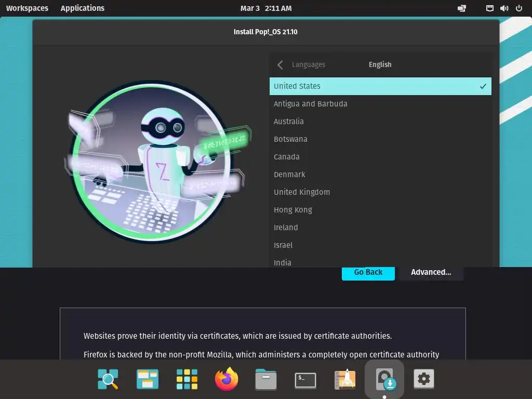The image size is (532, 399).
Task: Open the Pop!_Shop rocket icon in the dock
Action: click(345, 379)
